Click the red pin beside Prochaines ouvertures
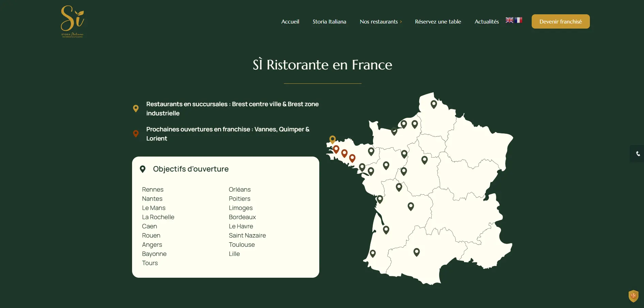 tap(136, 134)
